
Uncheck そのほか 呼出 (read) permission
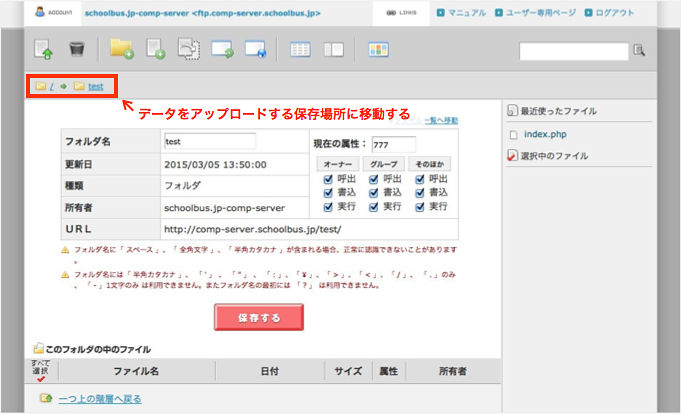(x=420, y=179)
